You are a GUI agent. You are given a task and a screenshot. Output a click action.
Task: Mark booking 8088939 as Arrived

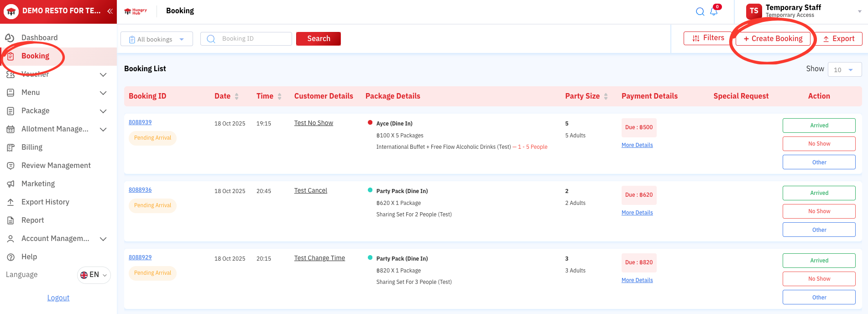click(819, 126)
